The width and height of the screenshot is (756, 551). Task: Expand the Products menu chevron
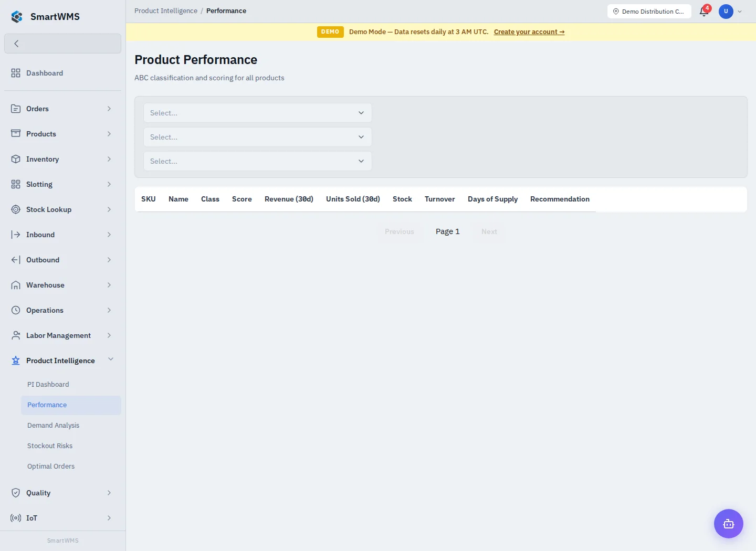[109, 134]
